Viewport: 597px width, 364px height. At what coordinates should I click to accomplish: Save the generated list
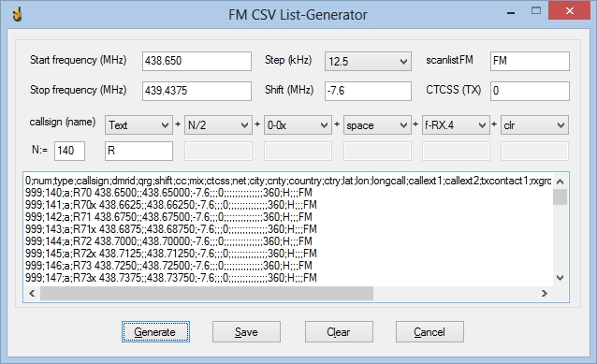246,331
